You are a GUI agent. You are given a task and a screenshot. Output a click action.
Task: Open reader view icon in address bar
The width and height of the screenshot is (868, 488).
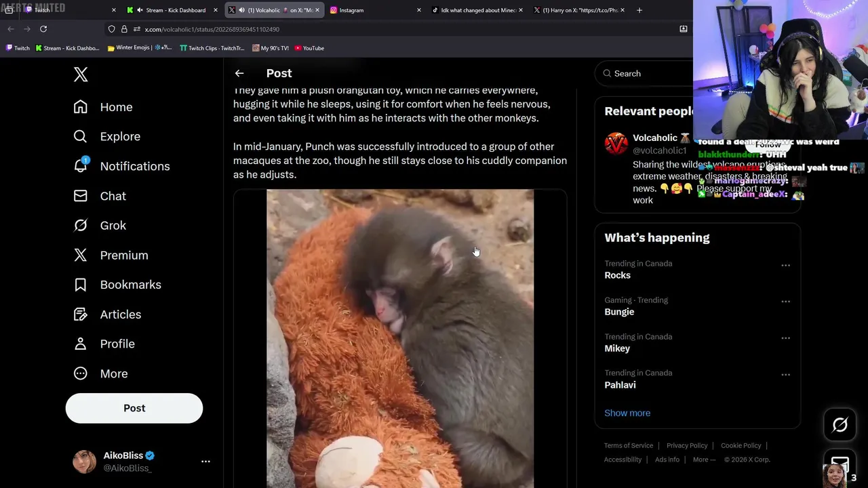pos(684,29)
